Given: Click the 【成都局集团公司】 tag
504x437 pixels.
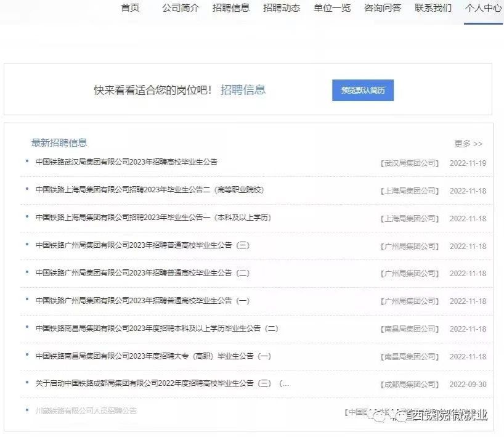Looking at the screenshot, I should 410,384.
